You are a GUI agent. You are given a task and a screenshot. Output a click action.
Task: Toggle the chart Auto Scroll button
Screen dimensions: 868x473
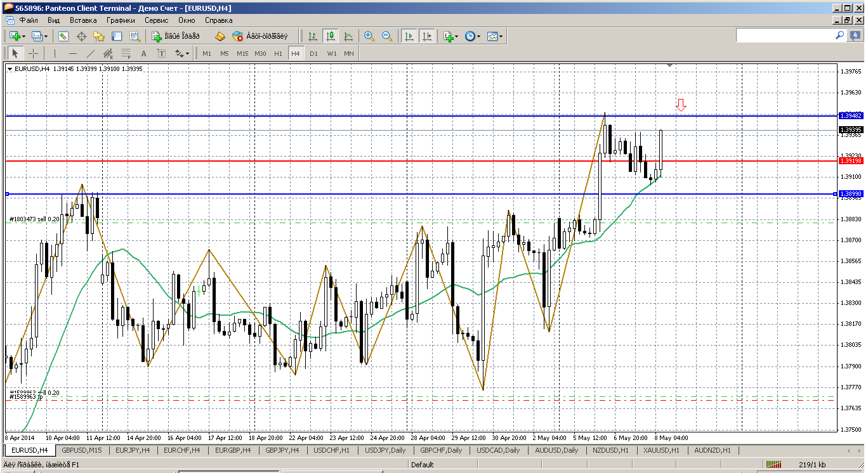pos(409,36)
